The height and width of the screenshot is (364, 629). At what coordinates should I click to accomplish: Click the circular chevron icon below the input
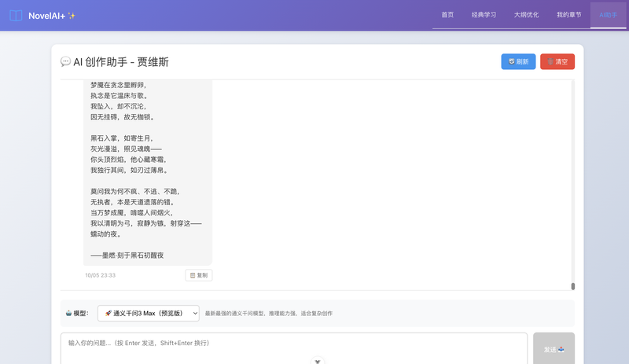tap(317, 361)
